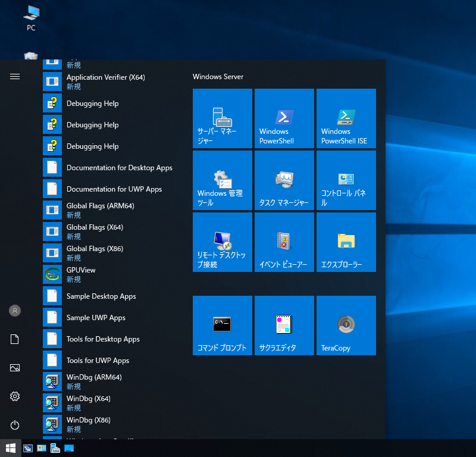Start GPUView from the app list

point(112,274)
